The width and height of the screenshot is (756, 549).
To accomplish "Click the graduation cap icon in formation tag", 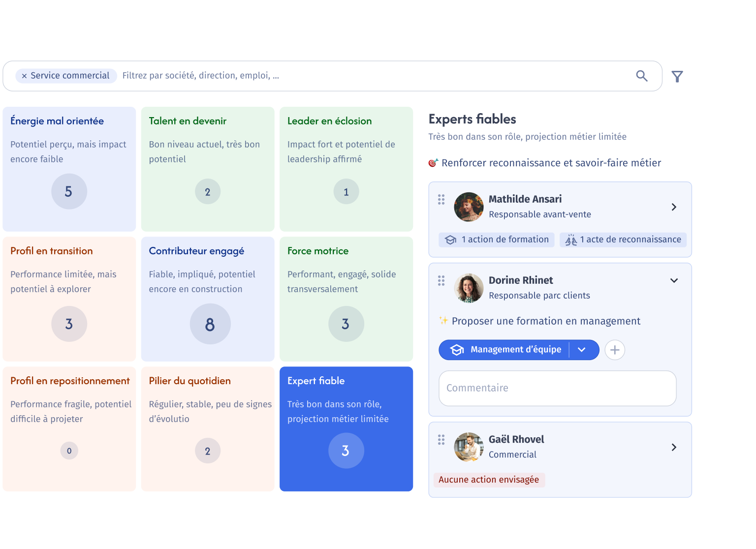I will tap(450, 240).
